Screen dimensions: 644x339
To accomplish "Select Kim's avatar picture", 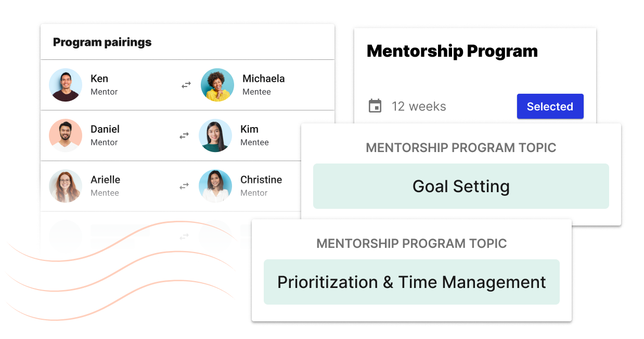I will point(215,135).
